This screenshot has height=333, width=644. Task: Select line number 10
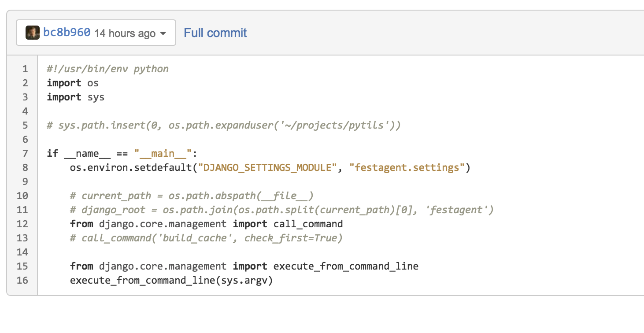(22, 196)
